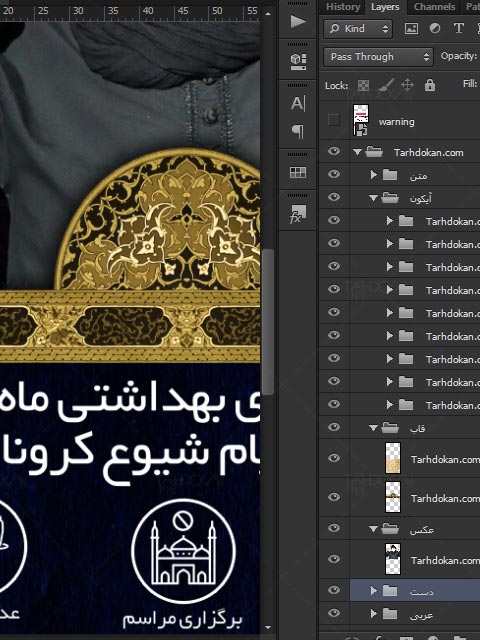Click the mosque icon on canvas

pos(183,551)
